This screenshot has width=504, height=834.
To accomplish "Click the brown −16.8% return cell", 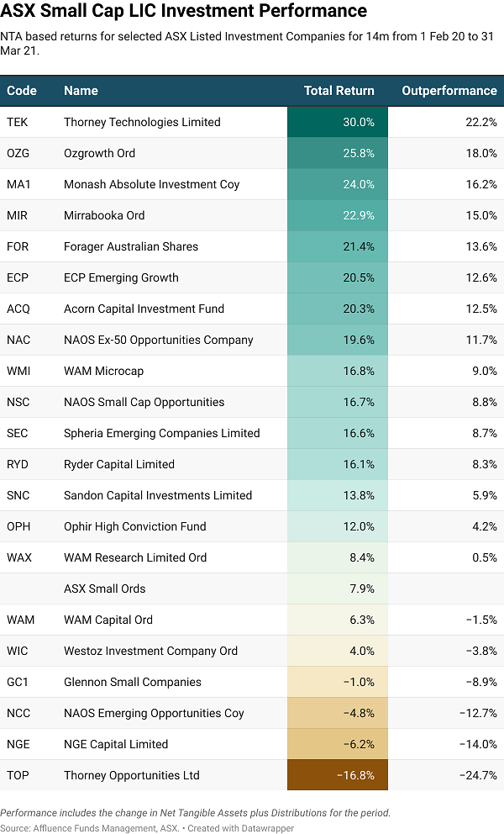I will point(338,775).
